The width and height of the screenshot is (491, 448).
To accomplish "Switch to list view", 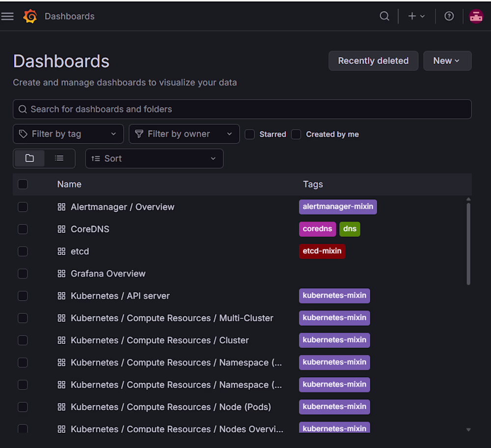I will [59, 158].
